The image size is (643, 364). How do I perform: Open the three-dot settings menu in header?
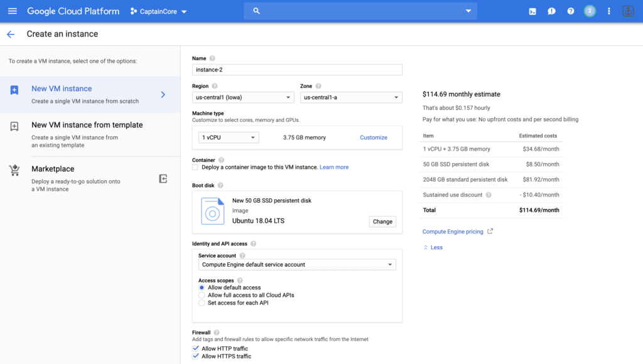tap(608, 11)
